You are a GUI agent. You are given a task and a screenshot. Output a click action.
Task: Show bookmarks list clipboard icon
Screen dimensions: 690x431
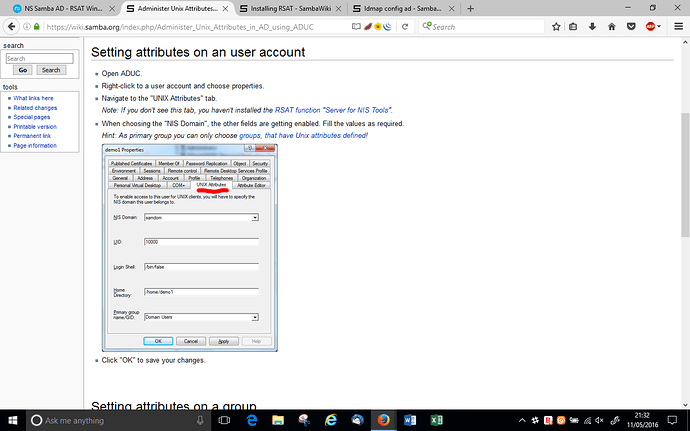click(x=573, y=27)
